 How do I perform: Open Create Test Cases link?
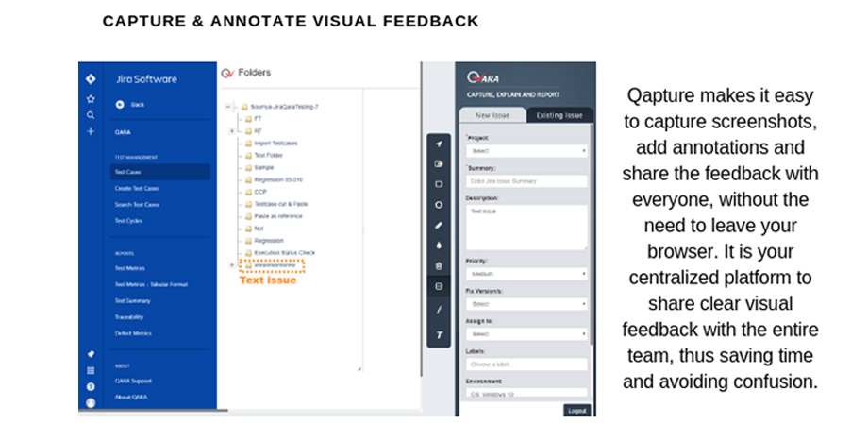pyautogui.click(x=137, y=188)
